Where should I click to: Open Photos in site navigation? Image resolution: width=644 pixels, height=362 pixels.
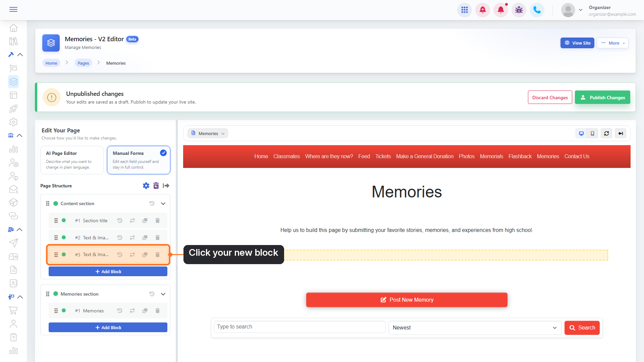pos(467,156)
